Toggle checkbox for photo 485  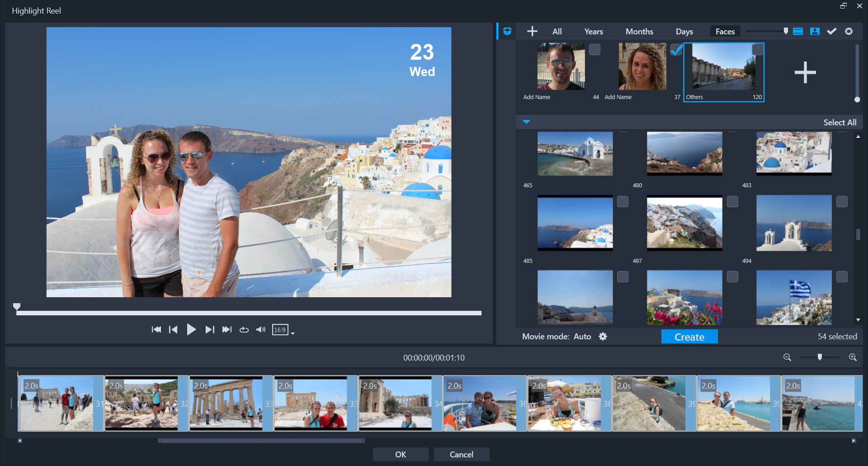pyautogui.click(x=623, y=201)
